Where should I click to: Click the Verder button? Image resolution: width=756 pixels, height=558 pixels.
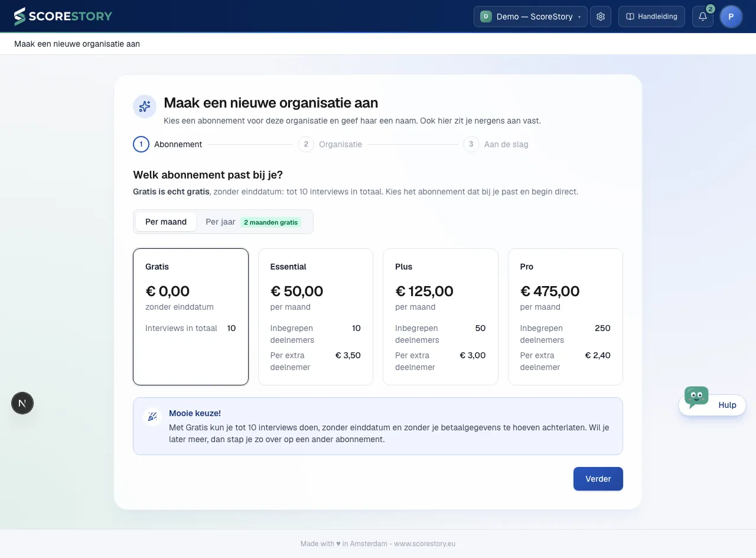(x=598, y=479)
